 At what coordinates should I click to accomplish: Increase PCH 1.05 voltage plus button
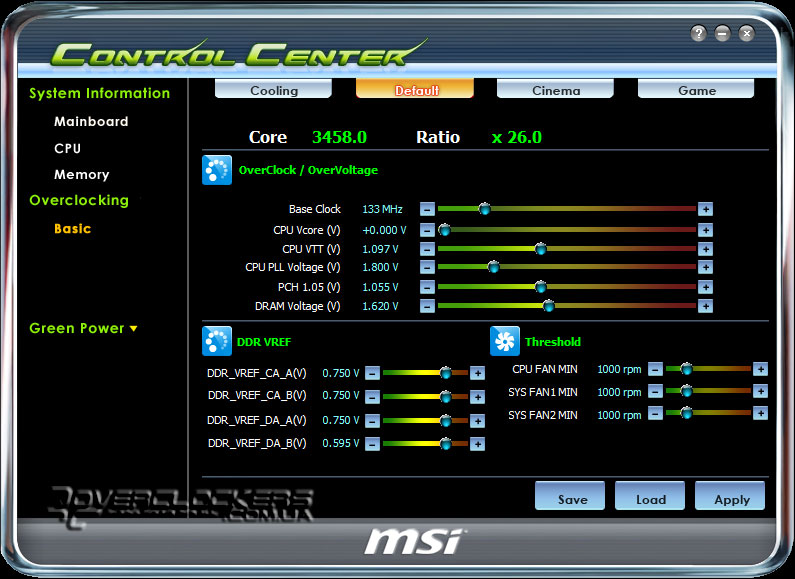tap(705, 287)
